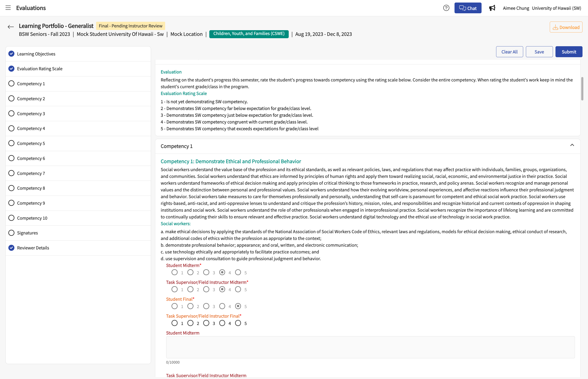Click the Aimee Chung user name
The image size is (588, 379).
click(x=516, y=8)
